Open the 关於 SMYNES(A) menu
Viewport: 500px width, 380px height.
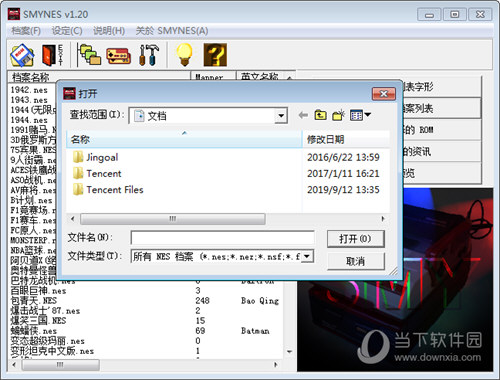tap(172, 31)
